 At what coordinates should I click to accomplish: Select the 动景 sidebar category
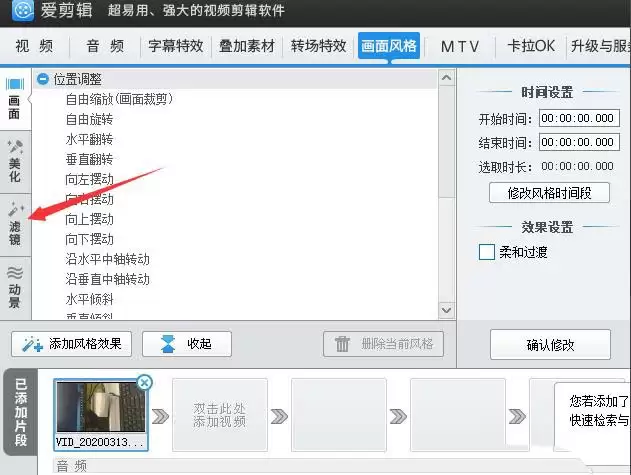tap(14, 288)
